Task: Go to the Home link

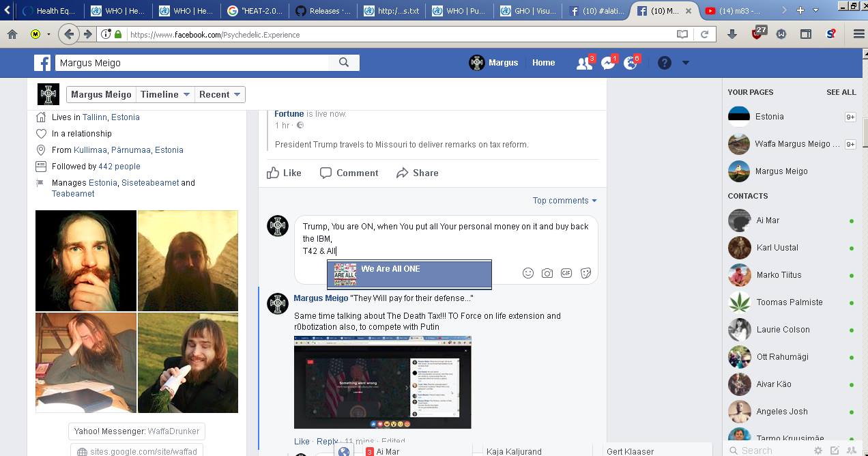Action: click(543, 63)
